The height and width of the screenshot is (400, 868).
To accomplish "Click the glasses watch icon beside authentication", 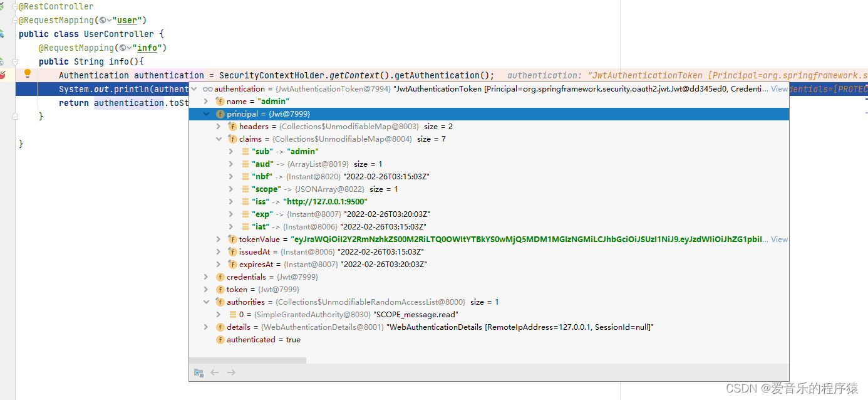I will pyautogui.click(x=207, y=89).
